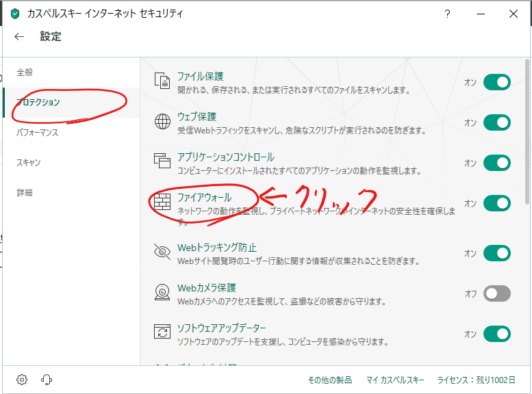Click the ソフトウェアアップデーター refresh icon
The image size is (532, 394).
click(162, 332)
